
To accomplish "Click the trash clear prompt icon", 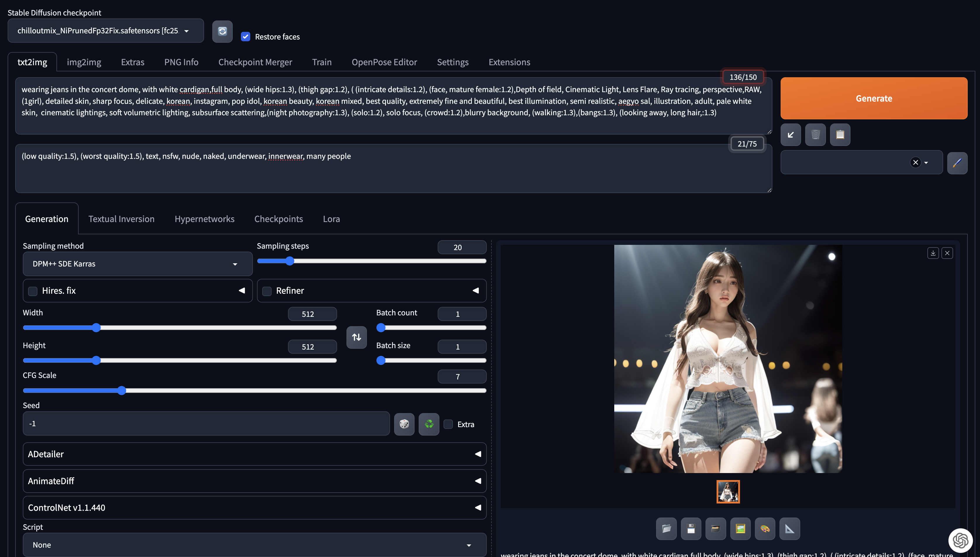I will pyautogui.click(x=815, y=135).
